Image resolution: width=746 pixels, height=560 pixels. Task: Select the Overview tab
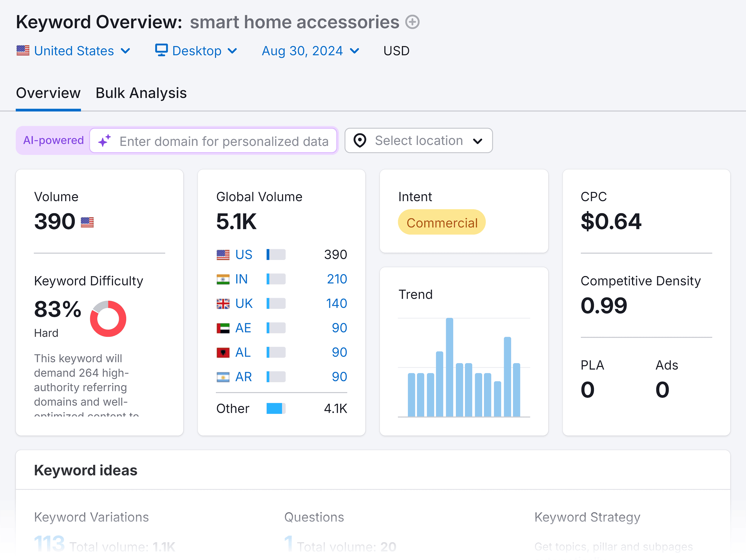tap(48, 93)
